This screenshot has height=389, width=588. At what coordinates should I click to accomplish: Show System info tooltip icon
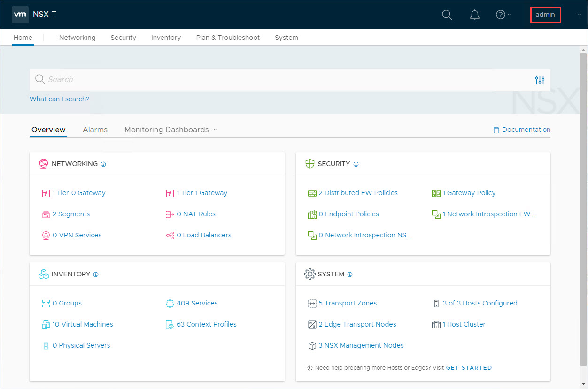coord(349,275)
